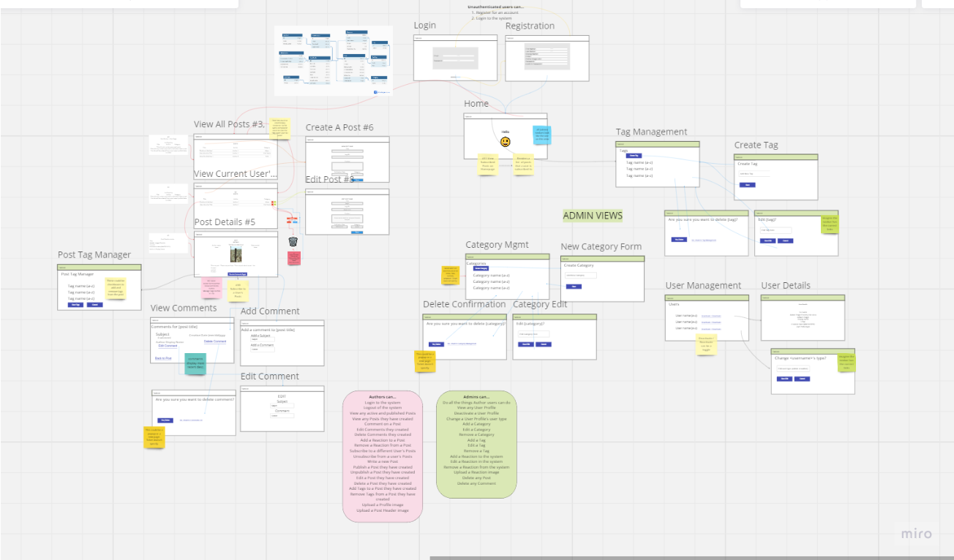Click the Create Tag button in Tag Management
The height and width of the screenshot is (560, 954).
634,156
